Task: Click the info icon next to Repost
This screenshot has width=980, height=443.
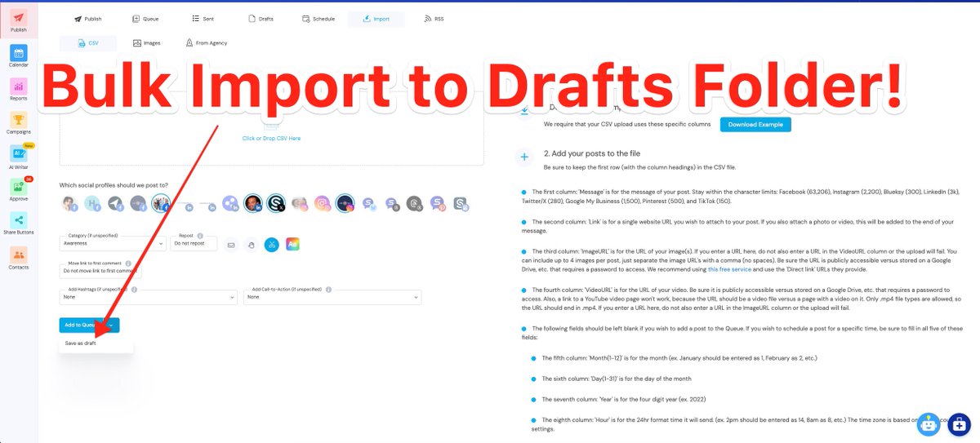Action: click(198, 235)
